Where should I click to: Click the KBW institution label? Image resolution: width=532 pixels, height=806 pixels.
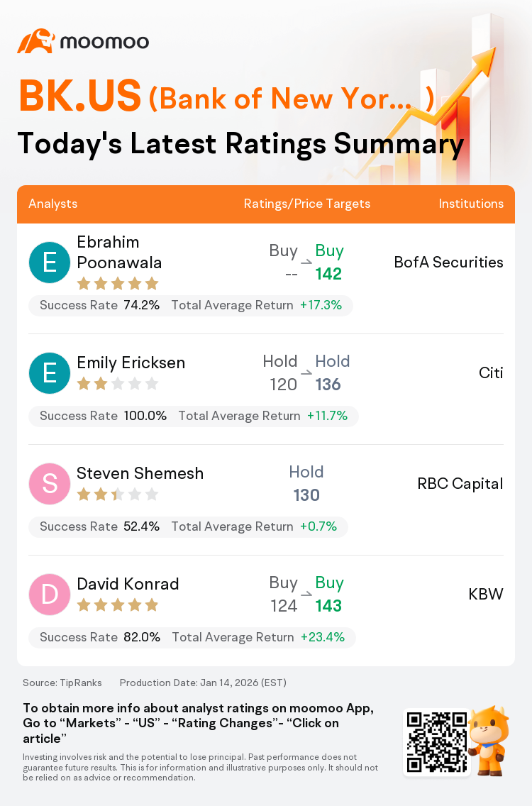point(485,594)
